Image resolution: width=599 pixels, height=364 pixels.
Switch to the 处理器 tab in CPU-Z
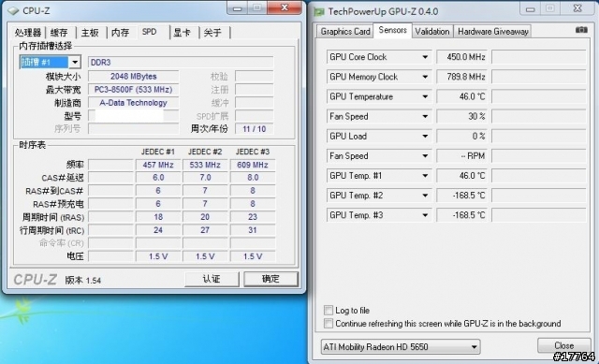[x=28, y=33]
